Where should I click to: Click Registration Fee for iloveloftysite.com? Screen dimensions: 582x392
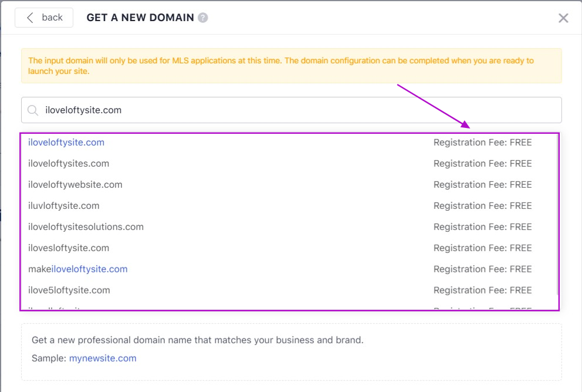[482, 143]
